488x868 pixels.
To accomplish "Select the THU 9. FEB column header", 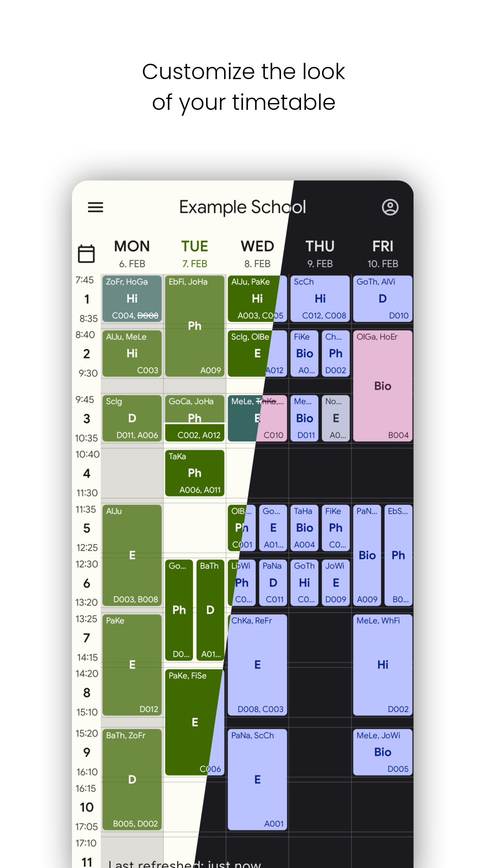I will tap(320, 254).
